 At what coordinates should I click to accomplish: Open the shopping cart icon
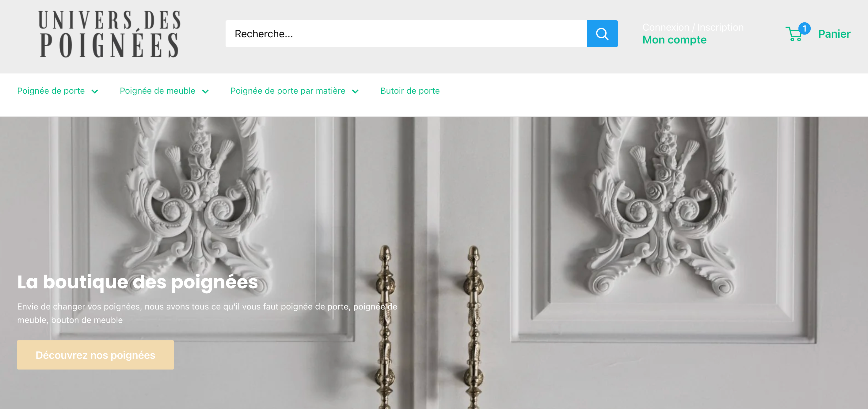pos(794,34)
